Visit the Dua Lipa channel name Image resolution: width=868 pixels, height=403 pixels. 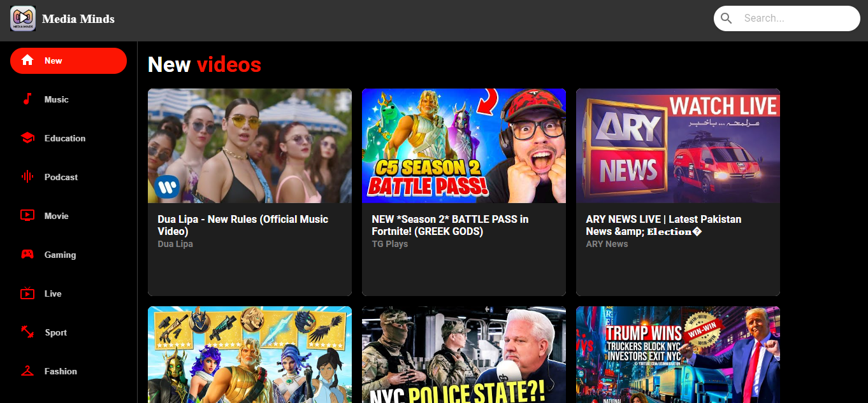(175, 244)
